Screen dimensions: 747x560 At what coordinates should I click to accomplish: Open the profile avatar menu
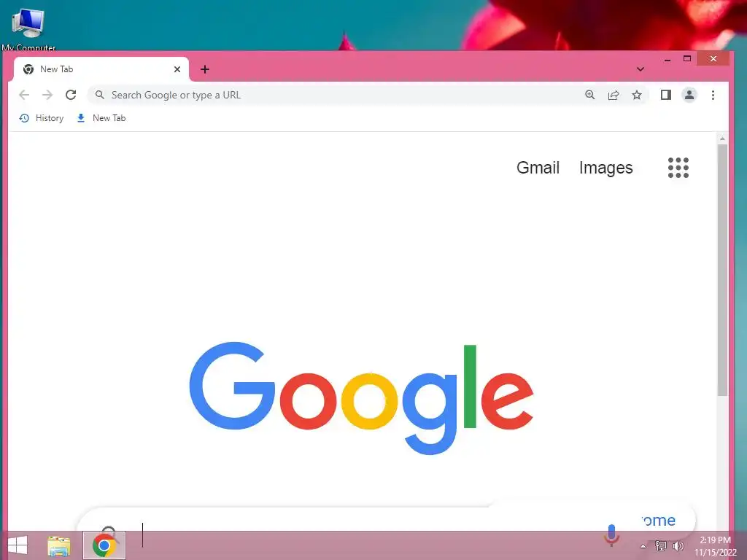click(x=689, y=95)
